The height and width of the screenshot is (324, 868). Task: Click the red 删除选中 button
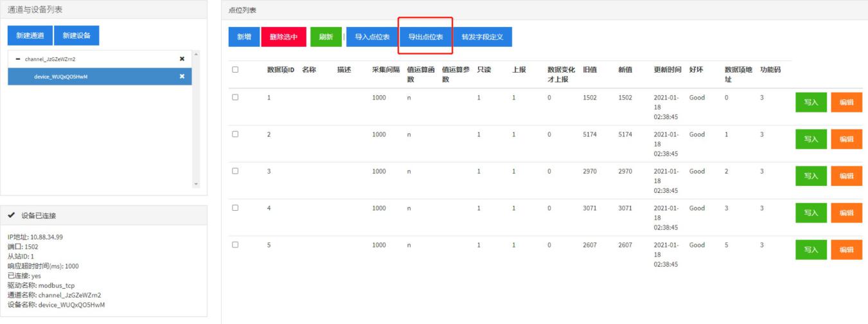tap(283, 37)
